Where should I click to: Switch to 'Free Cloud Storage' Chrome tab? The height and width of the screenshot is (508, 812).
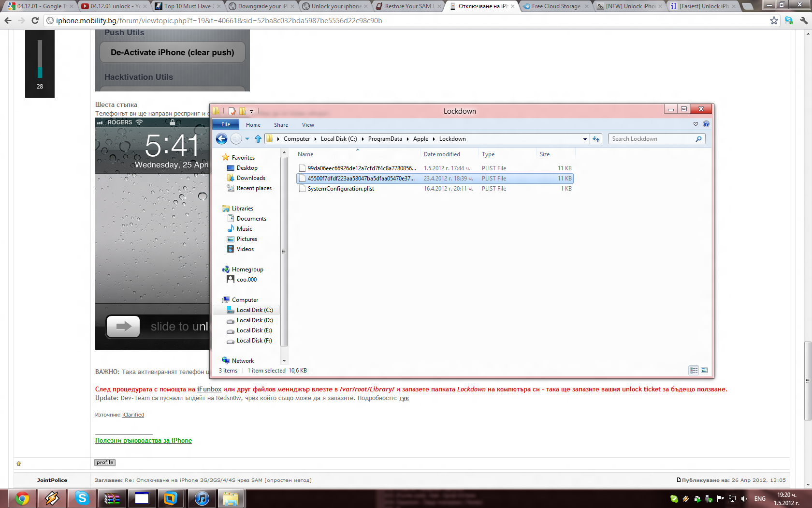[556, 6]
